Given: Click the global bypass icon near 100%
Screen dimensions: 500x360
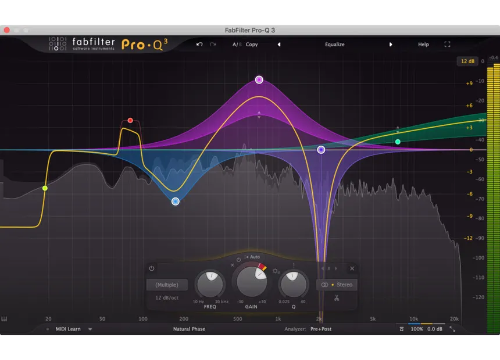Looking at the screenshot, I should pos(402,329).
